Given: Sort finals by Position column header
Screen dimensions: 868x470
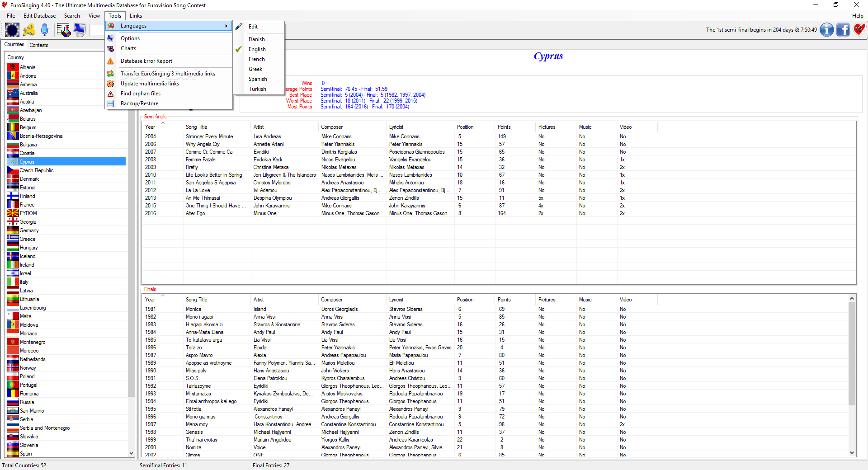Looking at the screenshot, I should point(475,300).
